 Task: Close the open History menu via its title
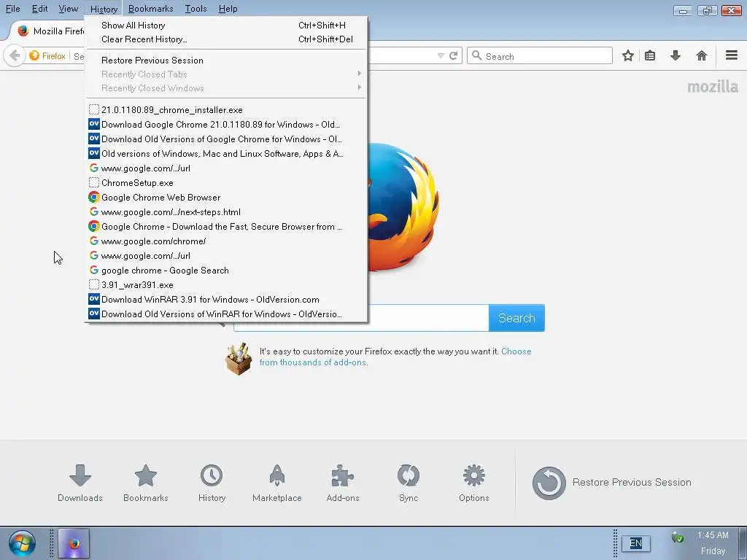coord(104,9)
